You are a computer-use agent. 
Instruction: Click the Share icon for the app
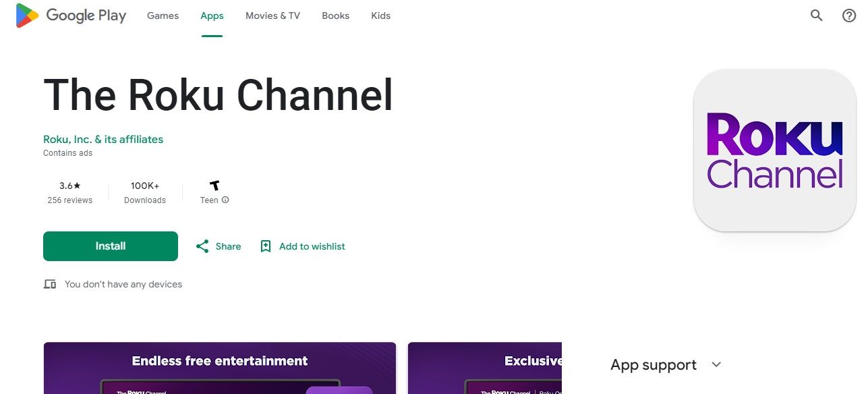coord(203,246)
